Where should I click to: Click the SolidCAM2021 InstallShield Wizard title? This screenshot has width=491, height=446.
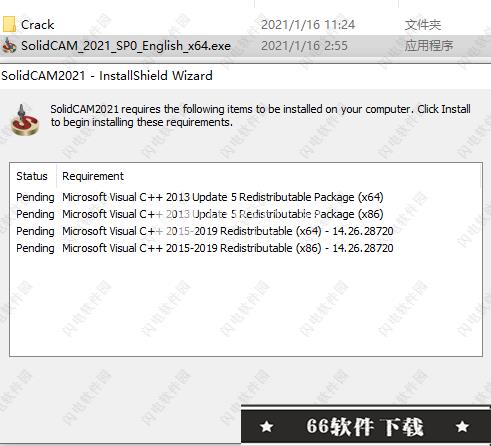pos(107,76)
